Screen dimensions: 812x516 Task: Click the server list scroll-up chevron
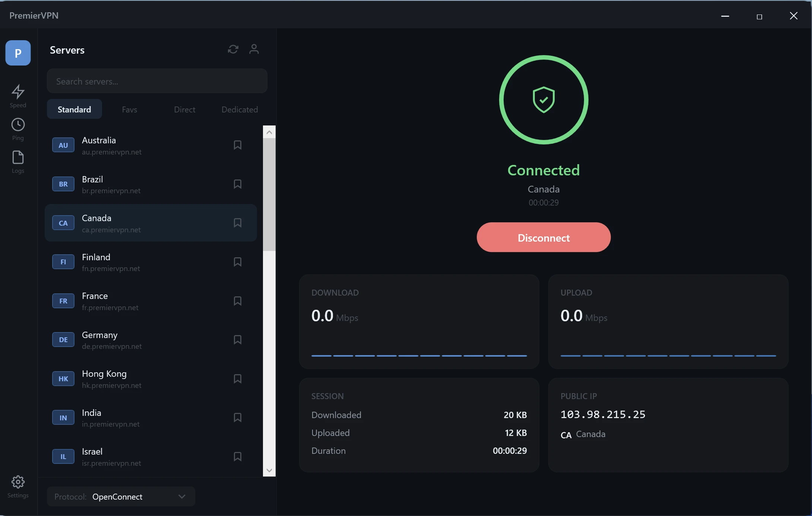coord(269,132)
